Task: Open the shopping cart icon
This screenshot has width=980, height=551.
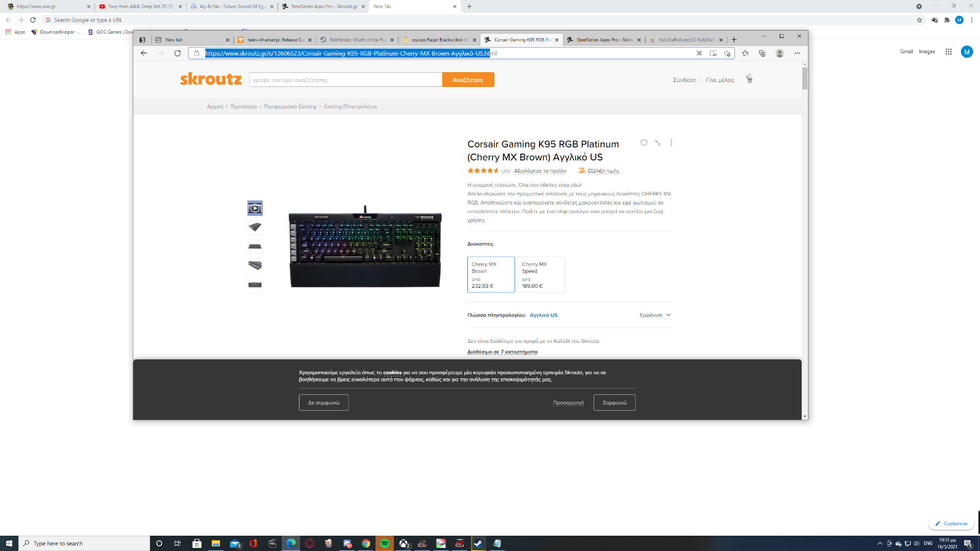Action: (749, 79)
